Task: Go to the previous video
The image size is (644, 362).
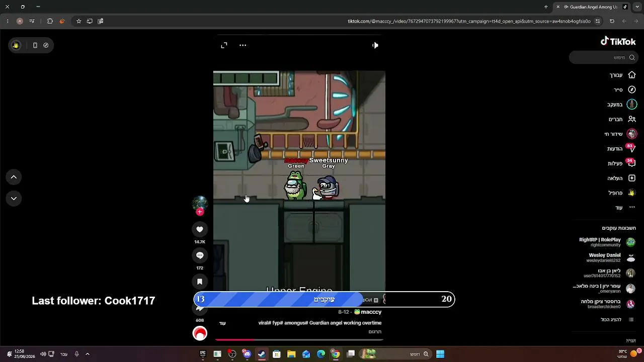Action: [14, 177]
